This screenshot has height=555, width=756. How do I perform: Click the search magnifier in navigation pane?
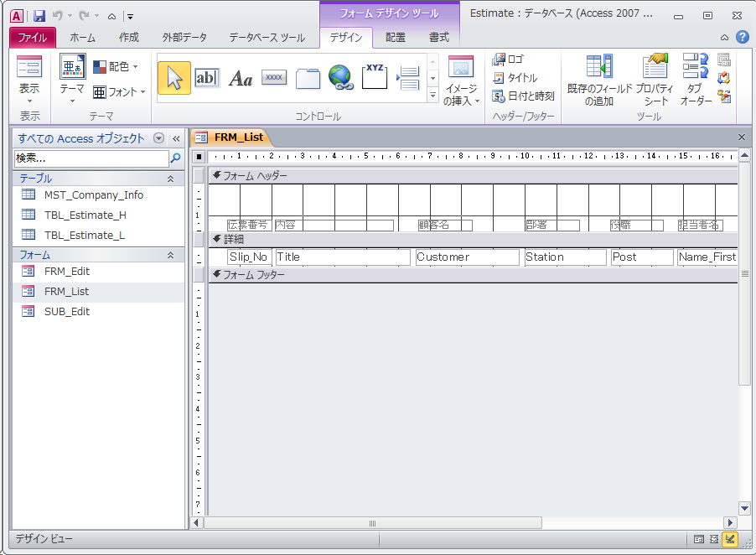click(176, 158)
